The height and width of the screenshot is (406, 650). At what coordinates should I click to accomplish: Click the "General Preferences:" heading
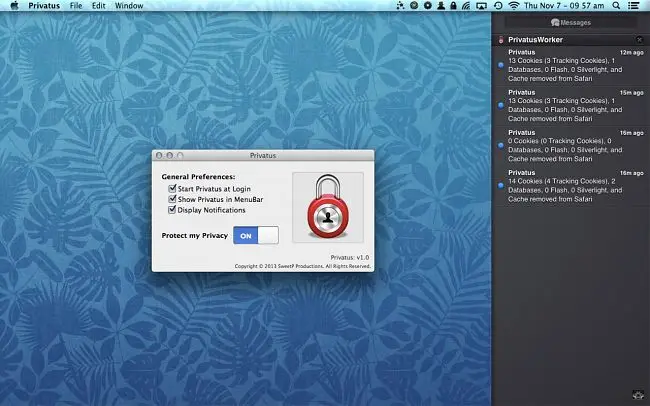[x=198, y=177]
